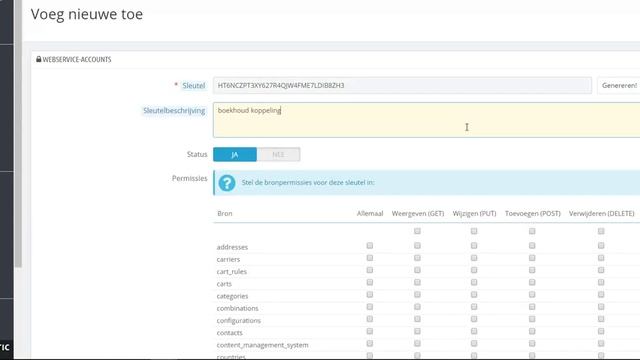Viewport: 640px width, 360px height.
Task: Click the Sleutelbeschrijving field label
Action: pyautogui.click(x=174, y=111)
